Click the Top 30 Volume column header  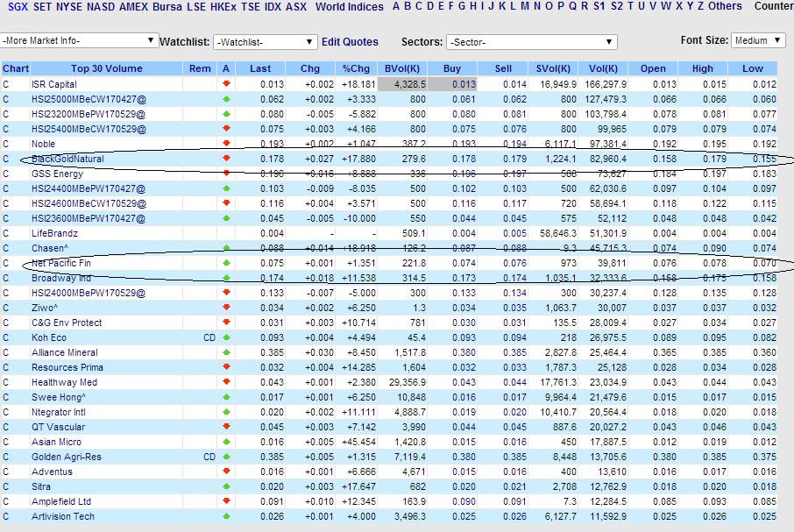click(x=106, y=68)
